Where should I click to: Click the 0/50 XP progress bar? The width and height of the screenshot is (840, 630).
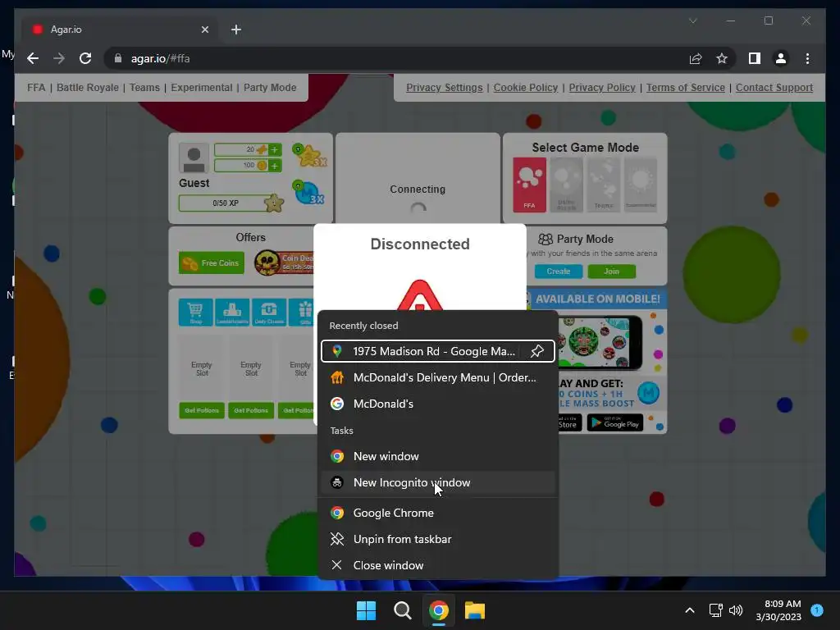point(226,203)
